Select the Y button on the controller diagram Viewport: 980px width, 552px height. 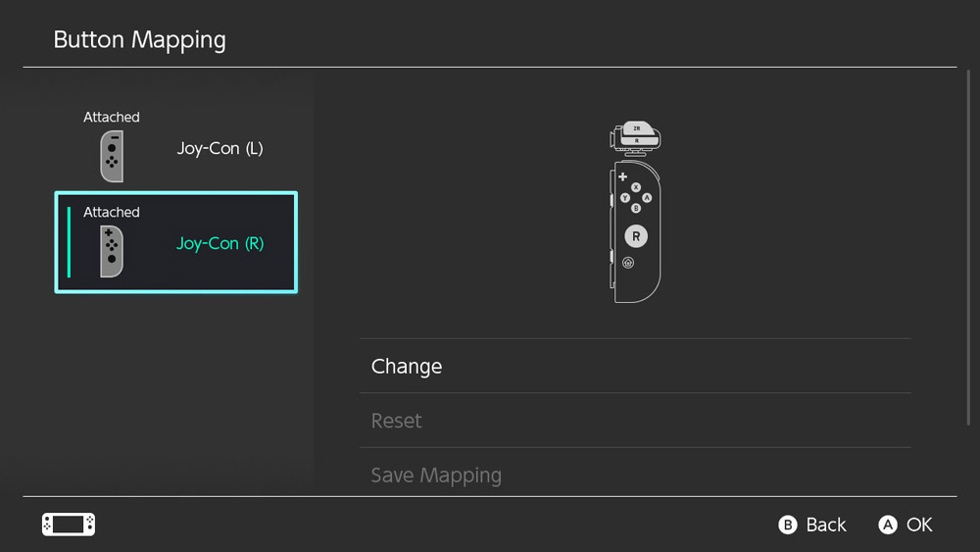[625, 197]
